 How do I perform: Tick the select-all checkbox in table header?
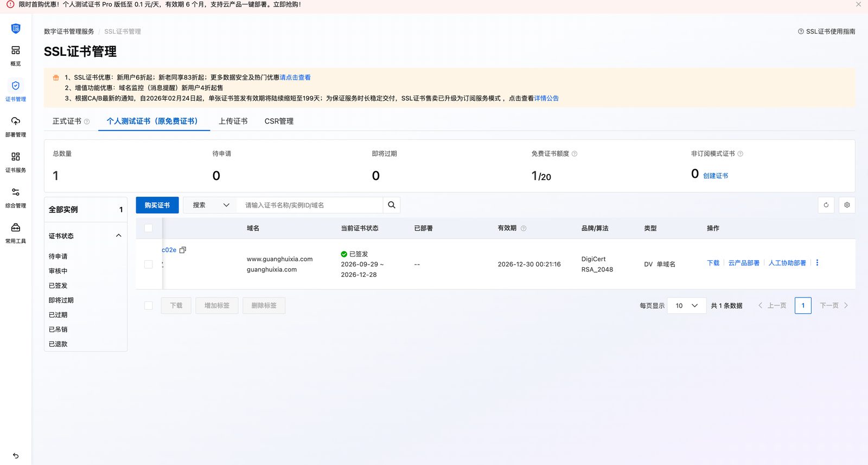[148, 228]
